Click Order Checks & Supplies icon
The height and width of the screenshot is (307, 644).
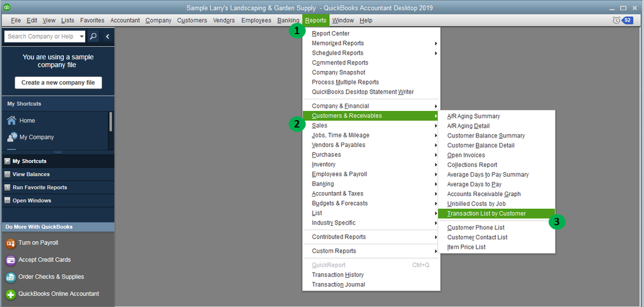11,277
